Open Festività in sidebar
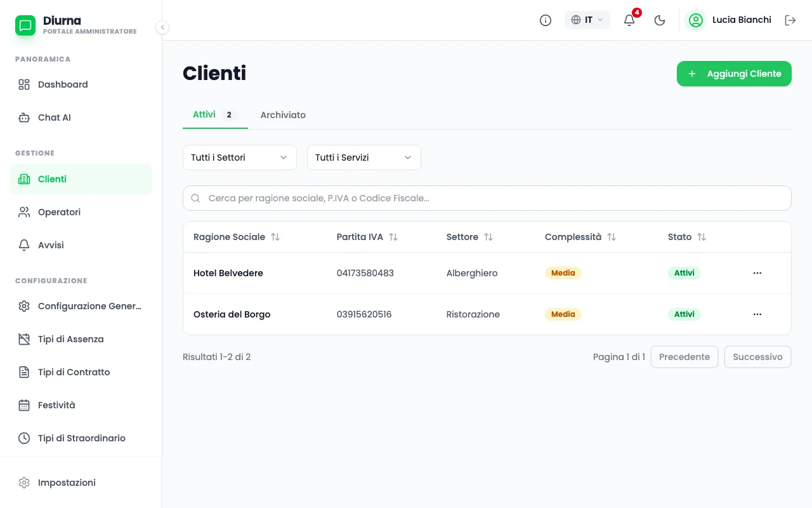The image size is (812, 508). [x=81, y=405]
